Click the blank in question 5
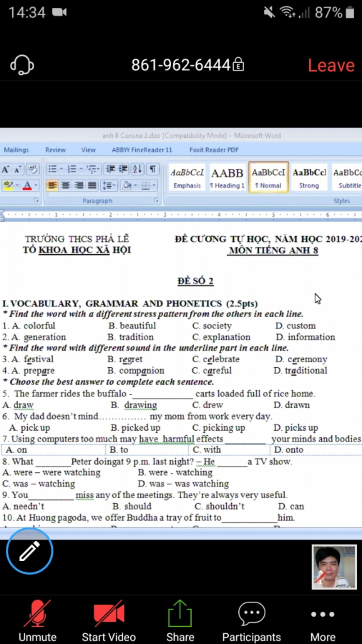The height and width of the screenshot is (644, 362). tap(163, 395)
